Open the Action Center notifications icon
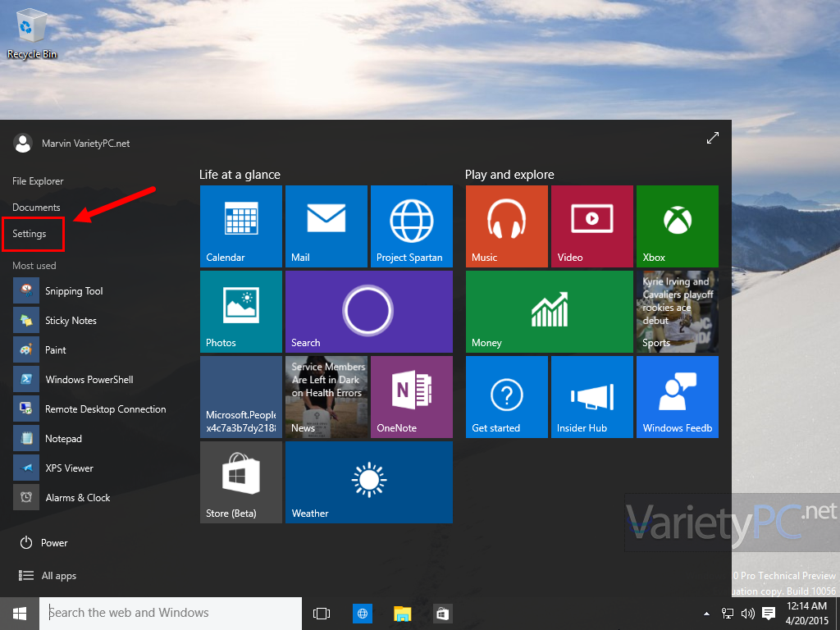 (x=769, y=614)
